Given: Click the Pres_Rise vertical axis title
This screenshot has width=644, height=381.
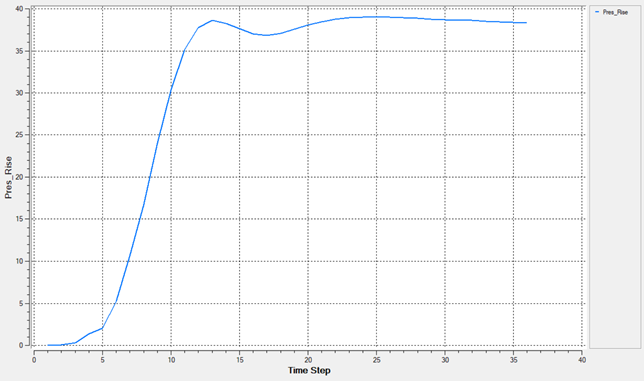Looking at the screenshot, I should pos(9,177).
